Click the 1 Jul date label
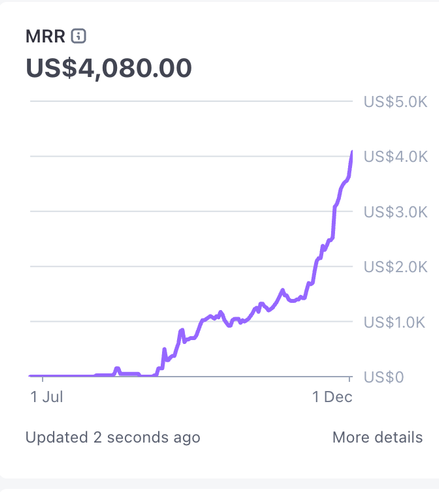 [x=47, y=397]
